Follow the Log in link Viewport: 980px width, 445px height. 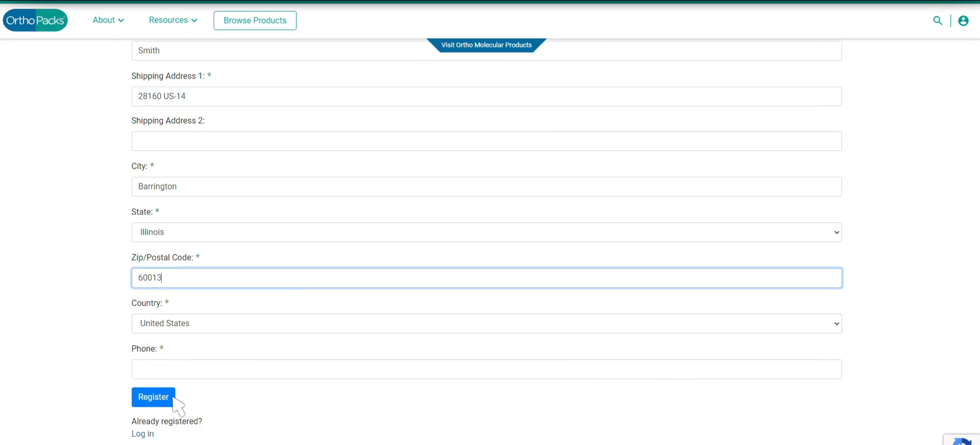click(142, 434)
